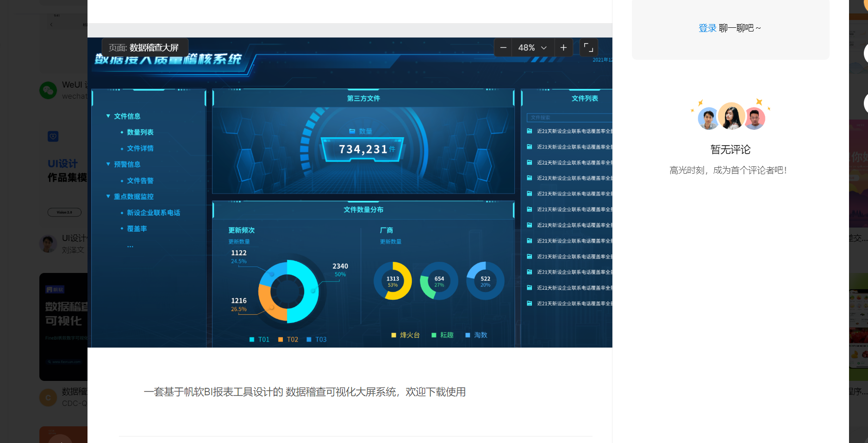Click the 522 blue donut chart

485,281
